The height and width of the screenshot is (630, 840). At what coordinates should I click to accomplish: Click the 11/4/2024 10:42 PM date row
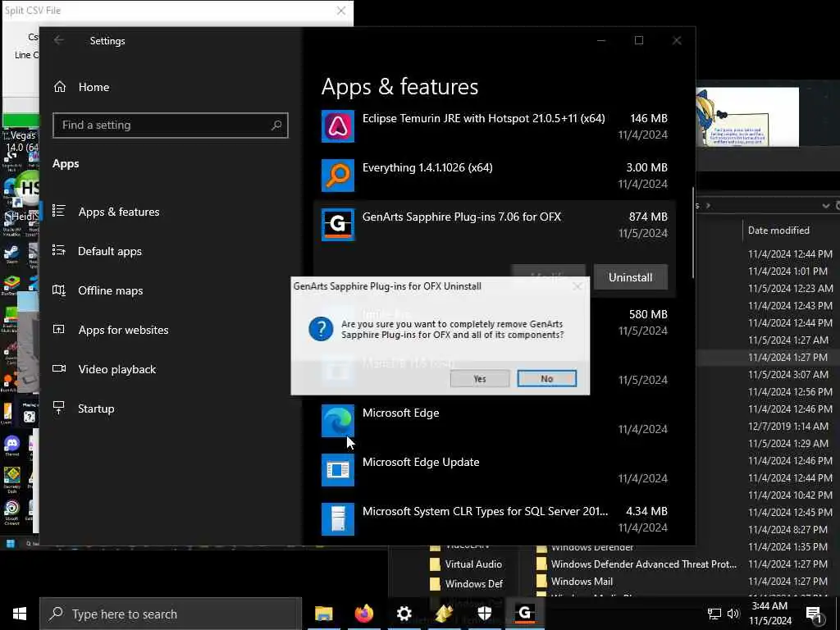pos(790,495)
